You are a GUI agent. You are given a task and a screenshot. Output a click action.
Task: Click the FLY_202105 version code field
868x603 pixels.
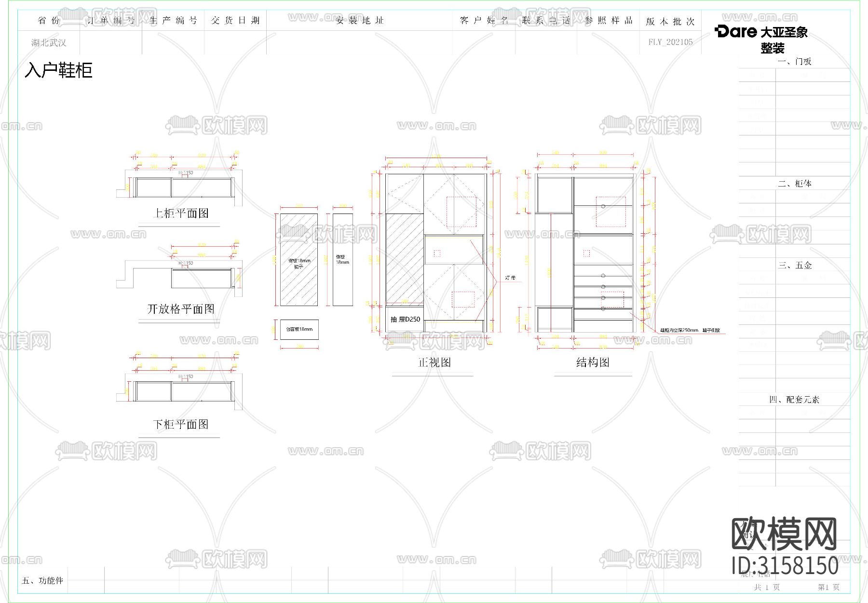click(670, 42)
